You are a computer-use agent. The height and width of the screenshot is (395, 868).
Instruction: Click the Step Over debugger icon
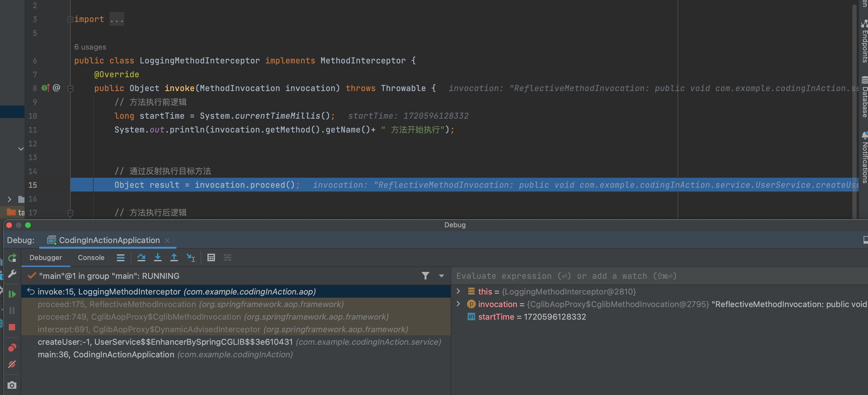coord(141,257)
